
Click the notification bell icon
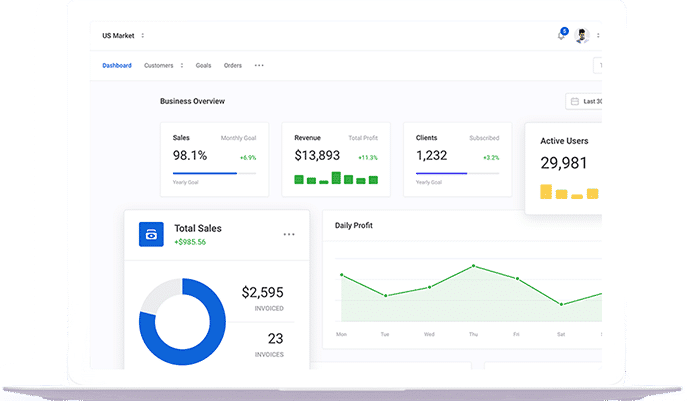coord(560,36)
